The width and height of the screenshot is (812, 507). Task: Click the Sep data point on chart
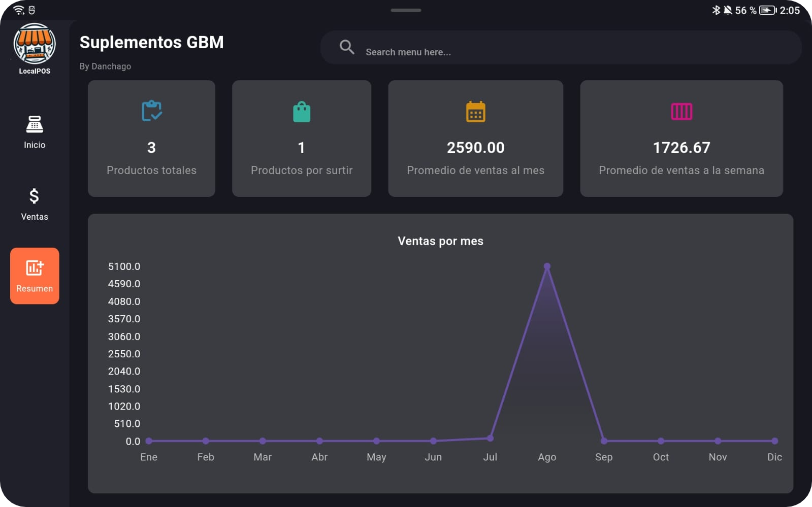[604, 441]
